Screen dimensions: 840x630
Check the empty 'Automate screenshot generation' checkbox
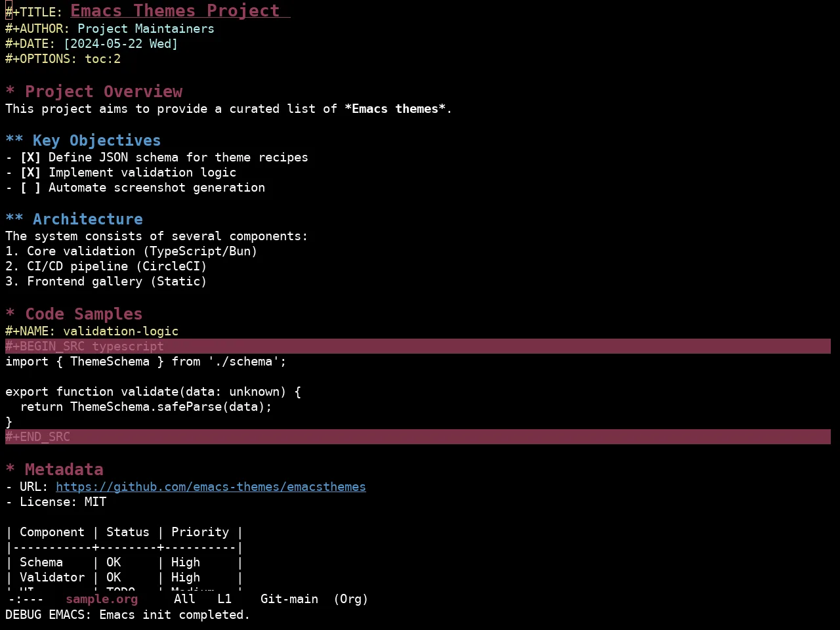tap(30, 188)
